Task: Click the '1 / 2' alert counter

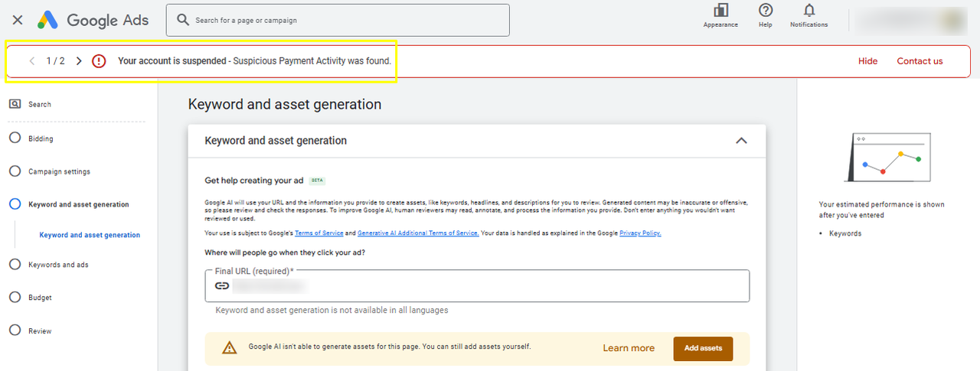Action: [x=55, y=61]
